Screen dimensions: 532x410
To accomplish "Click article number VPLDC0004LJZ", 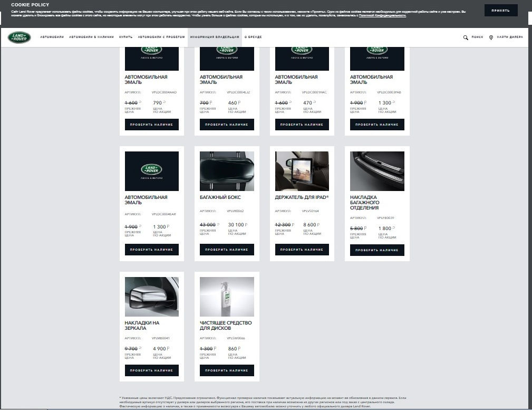I will [x=238, y=92].
